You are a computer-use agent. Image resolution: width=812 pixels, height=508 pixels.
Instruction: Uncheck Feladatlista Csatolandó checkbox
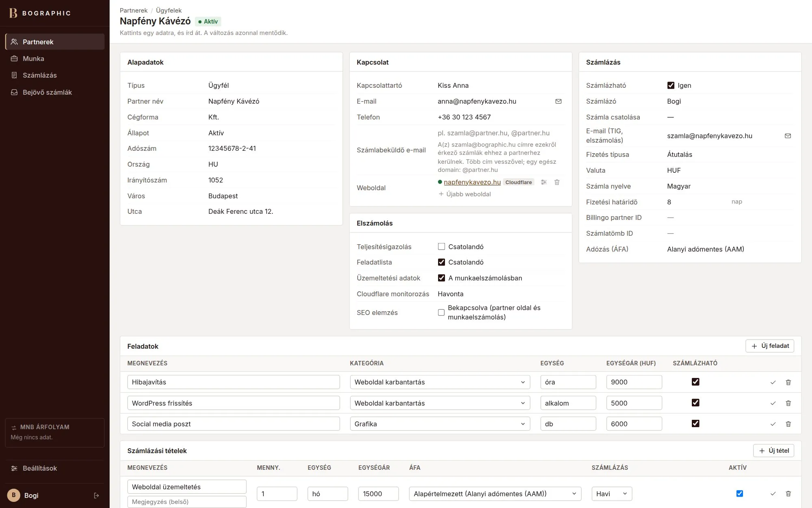click(441, 262)
